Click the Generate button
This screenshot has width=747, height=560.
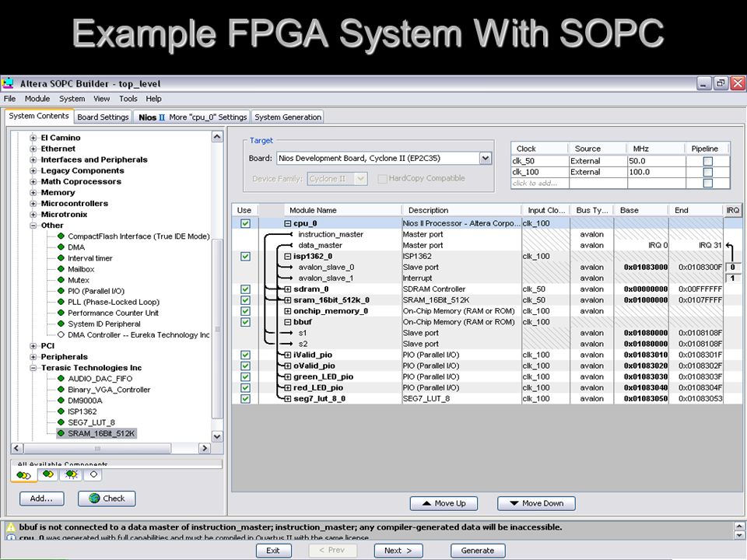[x=477, y=551]
